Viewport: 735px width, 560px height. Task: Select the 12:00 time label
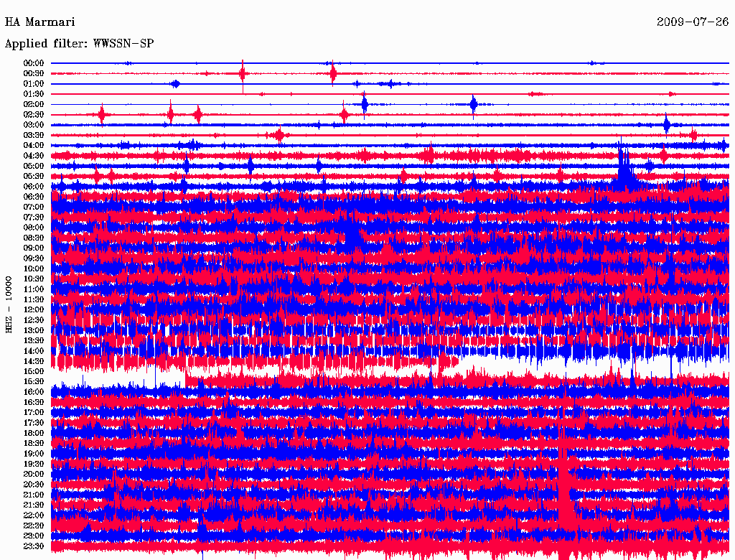34,310
